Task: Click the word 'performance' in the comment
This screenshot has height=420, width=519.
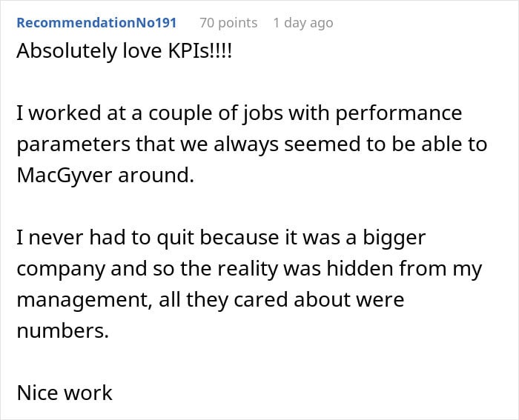Action: coord(399,114)
